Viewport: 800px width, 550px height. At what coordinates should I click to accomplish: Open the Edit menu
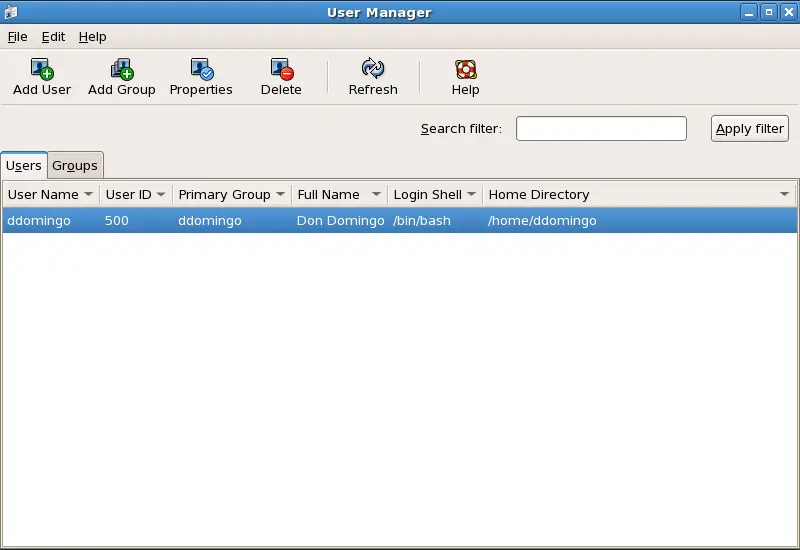(x=53, y=37)
